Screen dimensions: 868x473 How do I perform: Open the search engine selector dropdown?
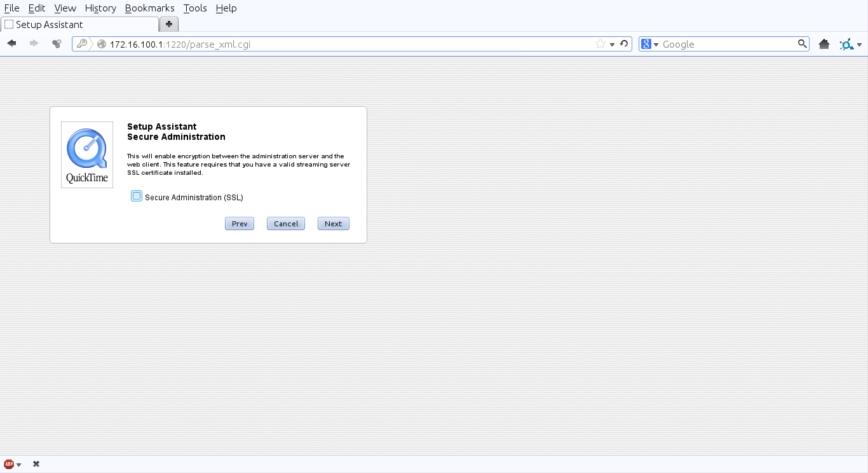coord(656,45)
